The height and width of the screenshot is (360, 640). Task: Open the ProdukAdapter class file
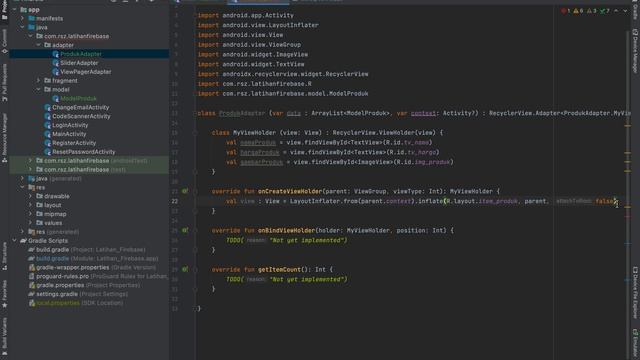point(81,54)
